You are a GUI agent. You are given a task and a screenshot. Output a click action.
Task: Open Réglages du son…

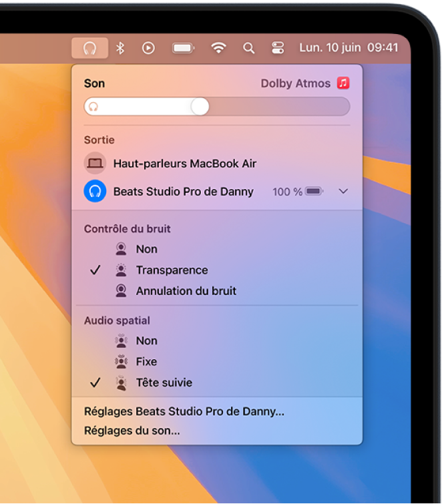point(132,431)
